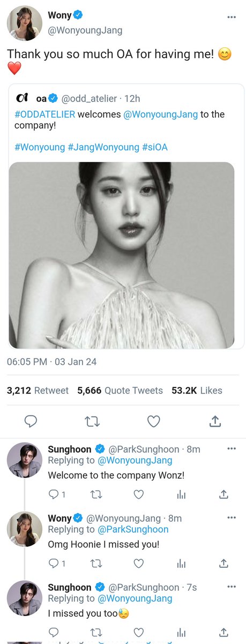
Task: Retweet Wony's 'Omg Hoonie I missed you!' reply
Action: [x=95, y=563]
